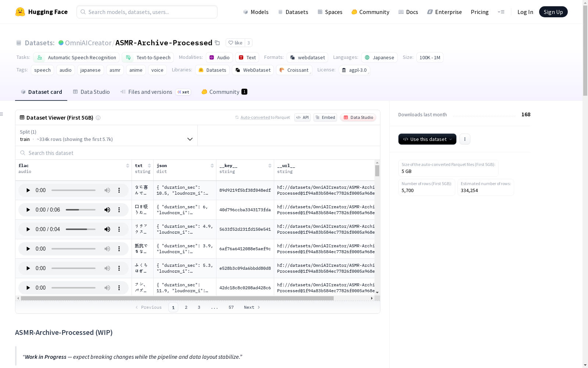Select the Automatic Speech Recognition task tag
The height and width of the screenshot is (368, 588).
76,57
